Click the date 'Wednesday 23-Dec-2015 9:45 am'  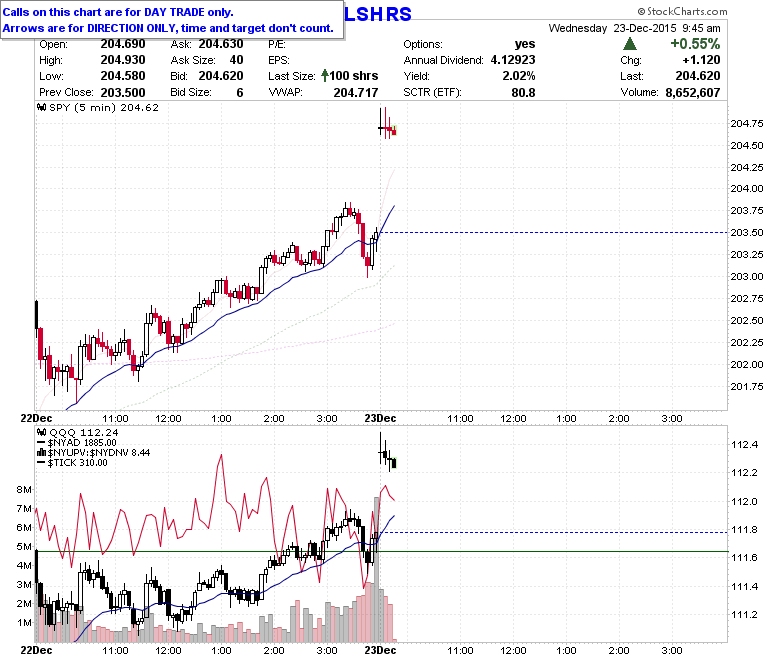pyautogui.click(x=634, y=28)
